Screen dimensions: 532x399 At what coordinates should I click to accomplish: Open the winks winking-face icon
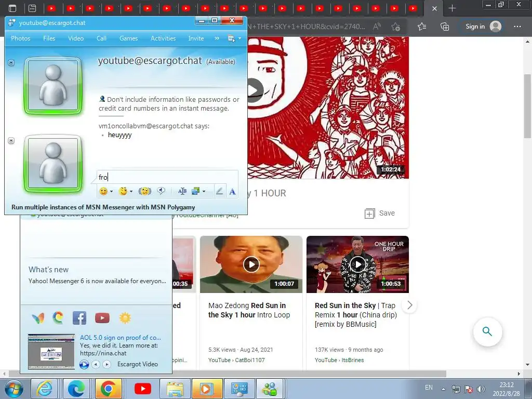pyautogui.click(x=123, y=191)
